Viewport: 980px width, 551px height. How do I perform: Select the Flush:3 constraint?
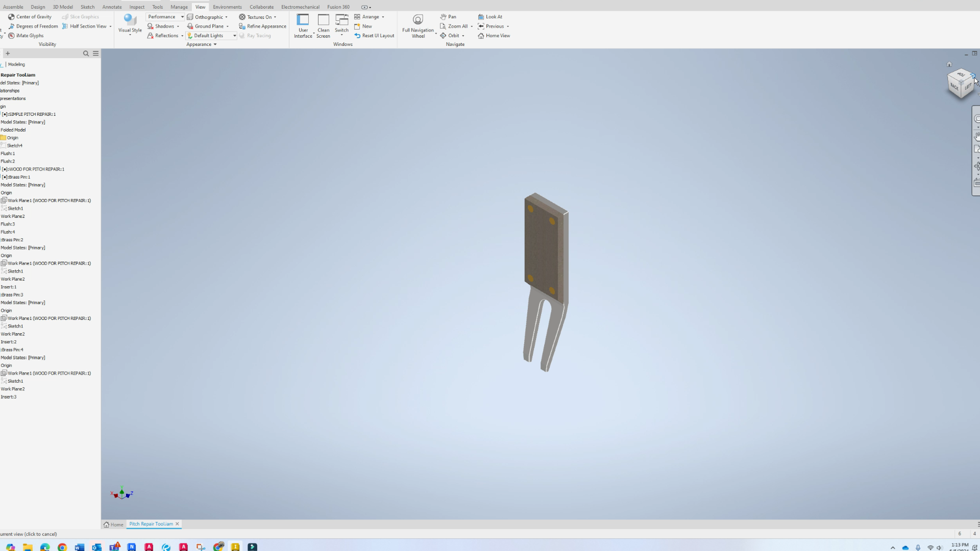8,224
